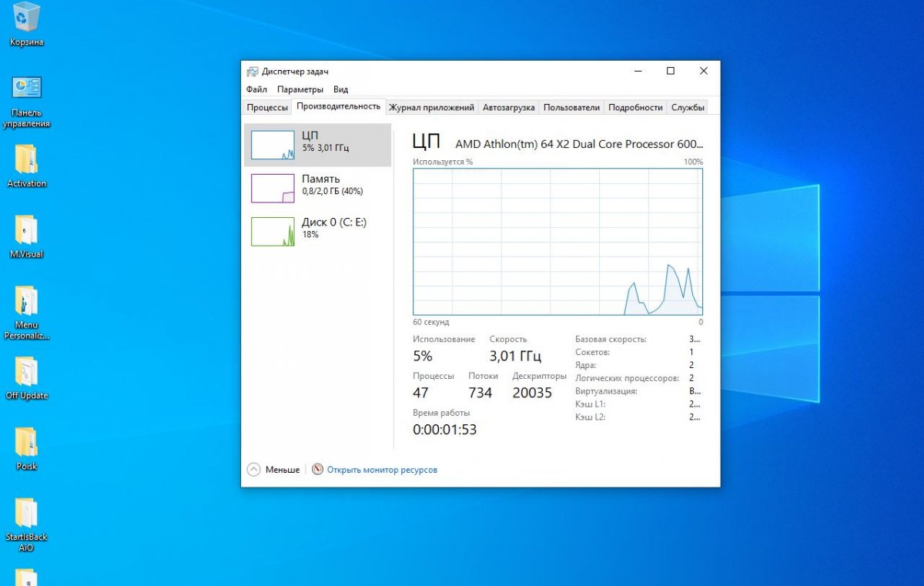The height and width of the screenshot is (586, 924).
Task: Open the Файл menu
Action: [256, 89]
